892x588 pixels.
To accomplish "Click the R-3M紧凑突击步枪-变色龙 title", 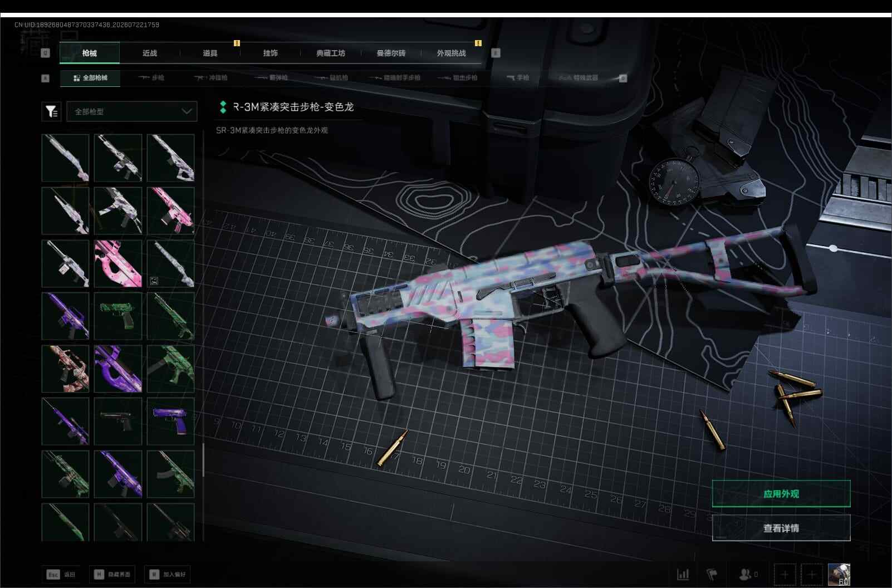I will pyautogui.click(x=293, y=107).
